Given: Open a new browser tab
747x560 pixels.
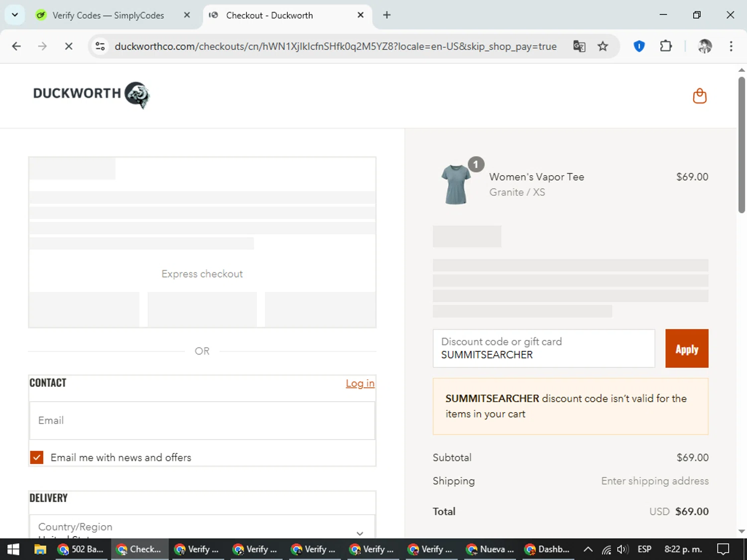Looking at the screenshot, I should (387, 15).
